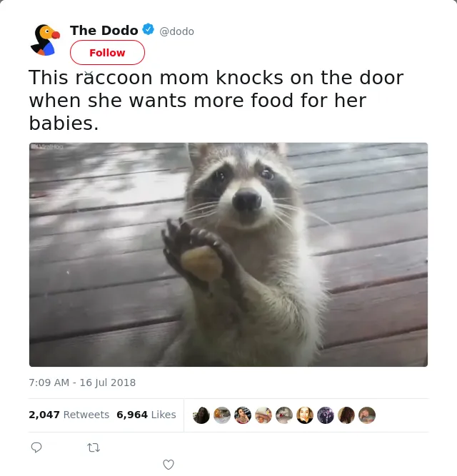This screenshot has height=476, width=457.
Task: Follow The Dodo account
Action: coord(107,53)
